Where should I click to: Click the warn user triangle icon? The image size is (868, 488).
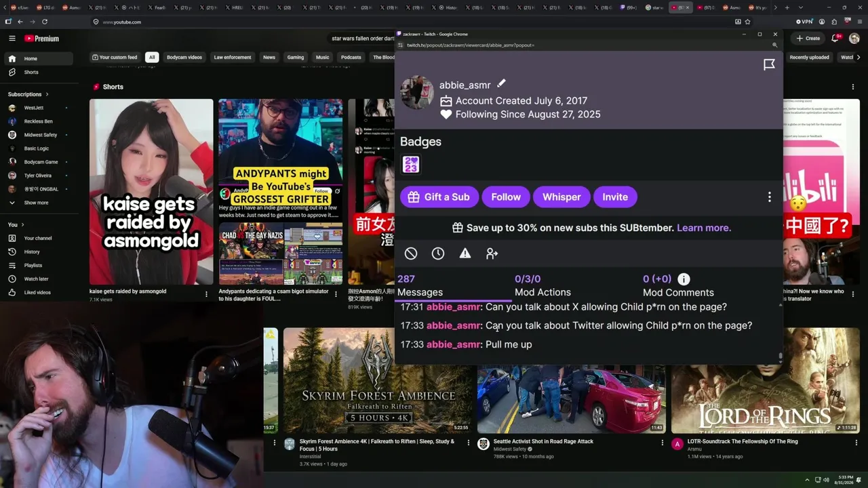coord(465,253)
